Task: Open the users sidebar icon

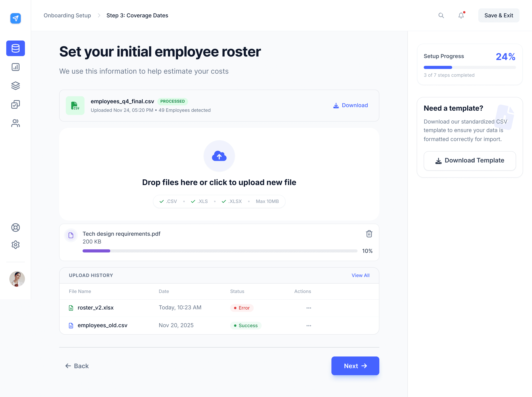Action: click(15, 123)
